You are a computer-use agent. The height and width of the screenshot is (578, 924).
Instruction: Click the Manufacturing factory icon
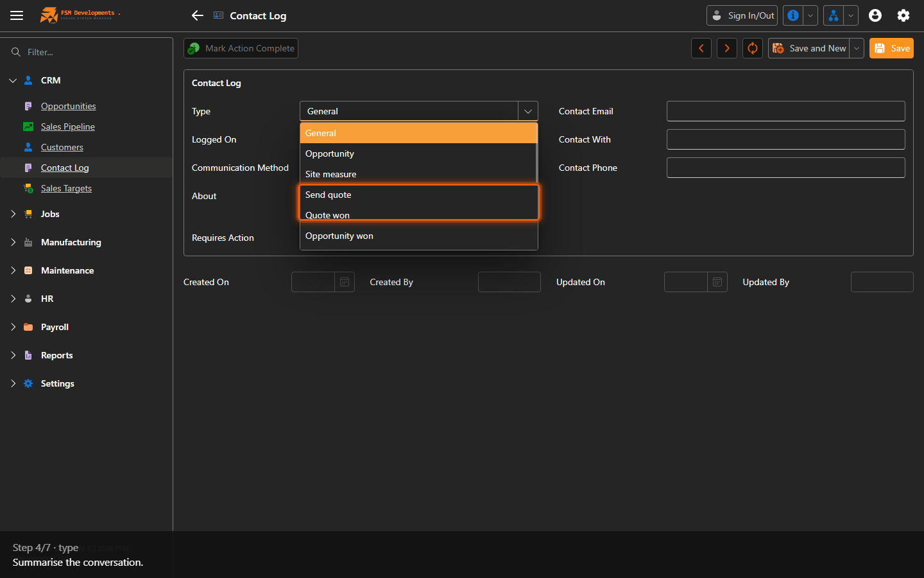pos(28,242)
